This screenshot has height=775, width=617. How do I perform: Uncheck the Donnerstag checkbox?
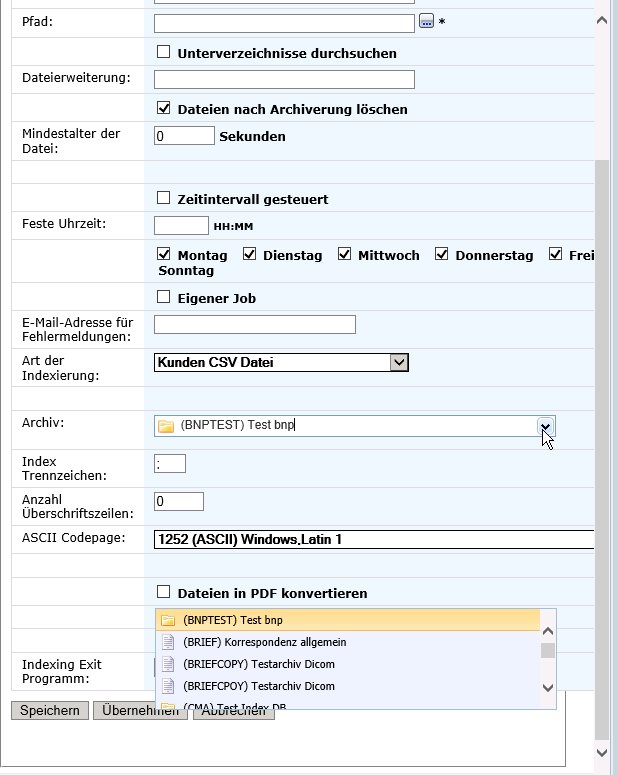point(441,254)
